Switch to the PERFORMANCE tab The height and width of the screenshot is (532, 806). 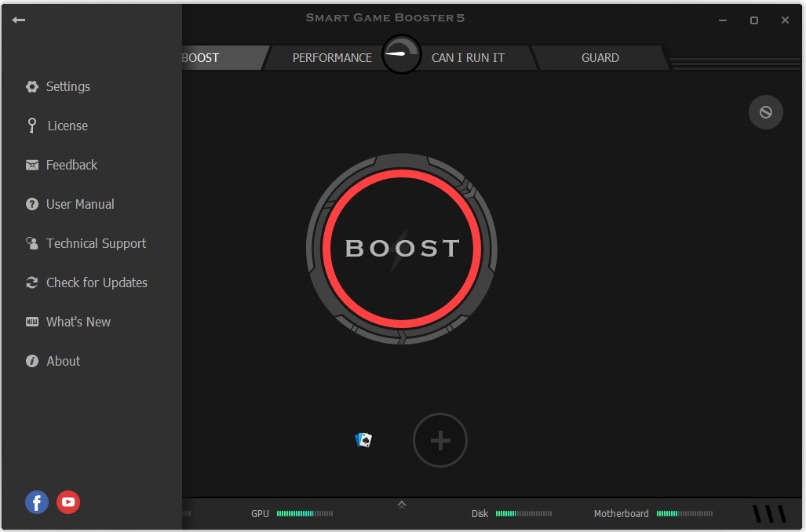[x=332, y=57]
